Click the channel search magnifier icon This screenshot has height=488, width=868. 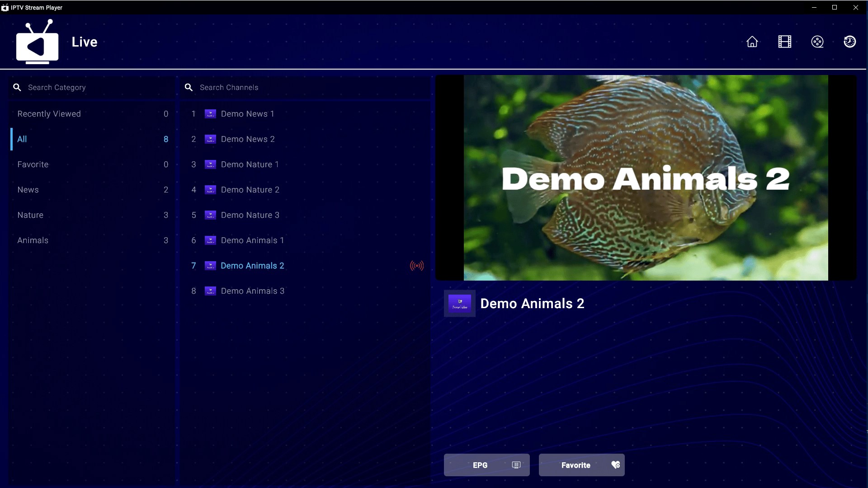point(189,87)
